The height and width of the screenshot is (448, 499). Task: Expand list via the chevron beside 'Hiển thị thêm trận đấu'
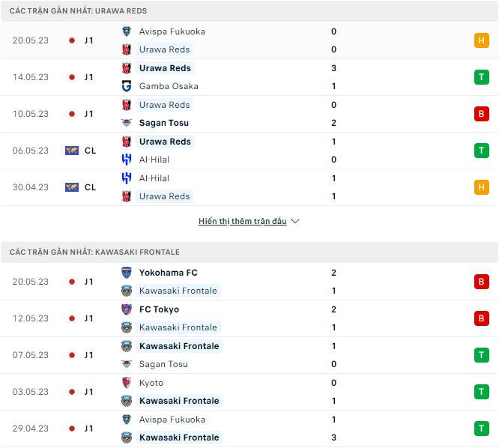(295, 222)
